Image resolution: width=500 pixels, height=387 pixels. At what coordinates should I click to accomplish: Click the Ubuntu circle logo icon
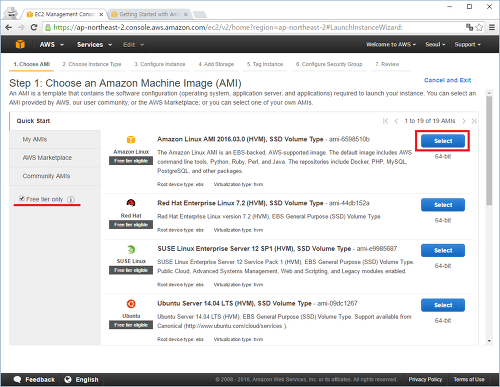click(131, 304)
